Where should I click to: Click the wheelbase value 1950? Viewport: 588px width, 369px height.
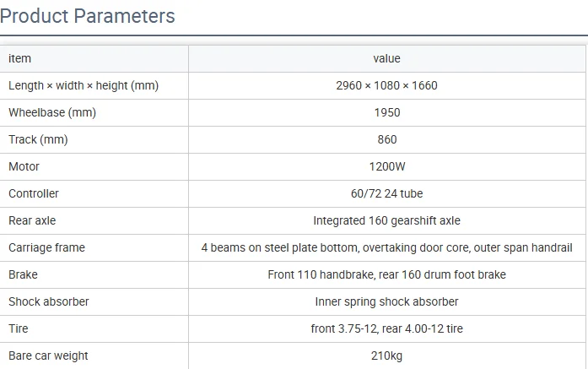pyautogui.click(x=386, y=112)
